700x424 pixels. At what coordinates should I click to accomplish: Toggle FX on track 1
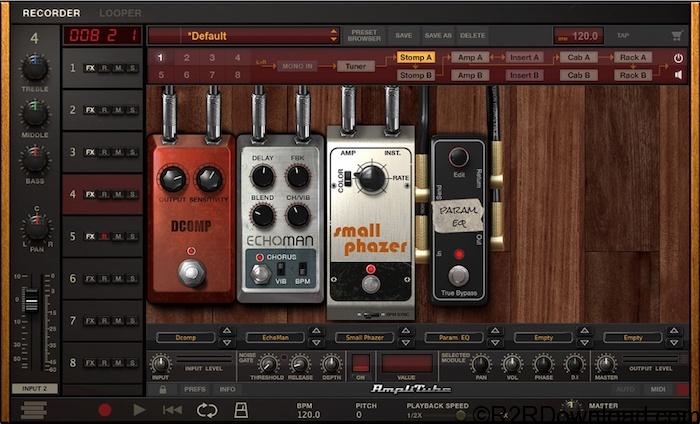[90, 68]
